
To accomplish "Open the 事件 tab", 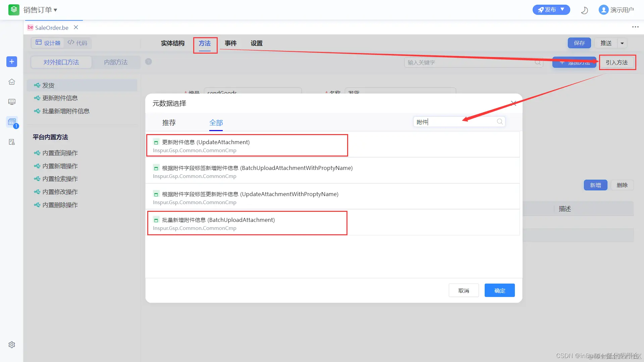I will click(230, 43).
